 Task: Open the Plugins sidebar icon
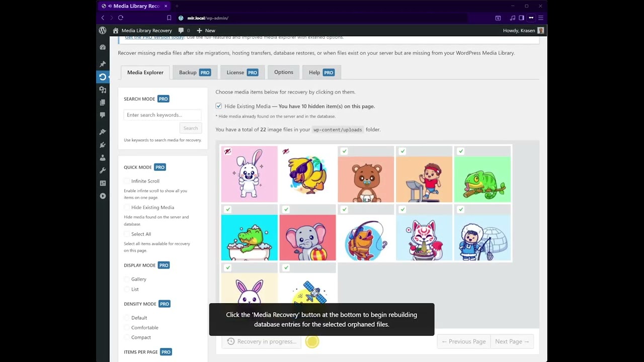pos(103,145)
